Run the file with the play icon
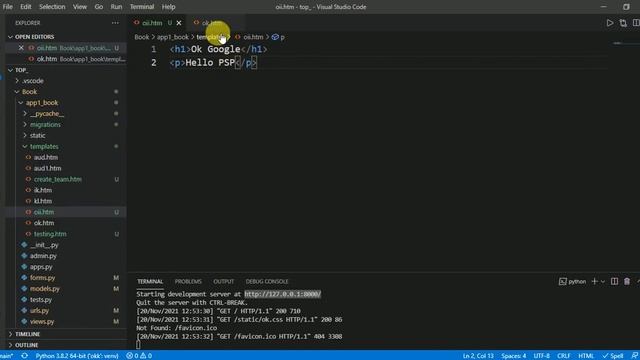Screen dimensions: 640x360 (609, 23)
